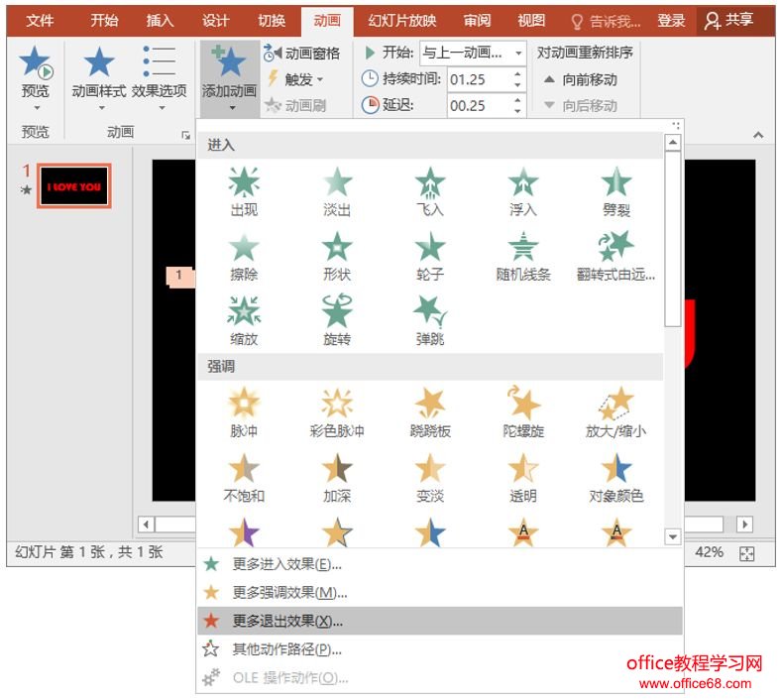Choose the 劈裂 entrance effect

[x=615, y=190]
